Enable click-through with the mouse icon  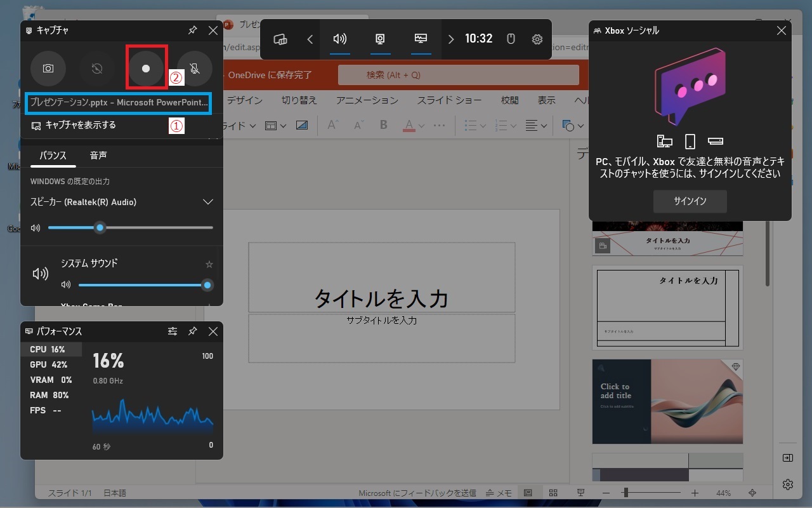click(511, 39)
